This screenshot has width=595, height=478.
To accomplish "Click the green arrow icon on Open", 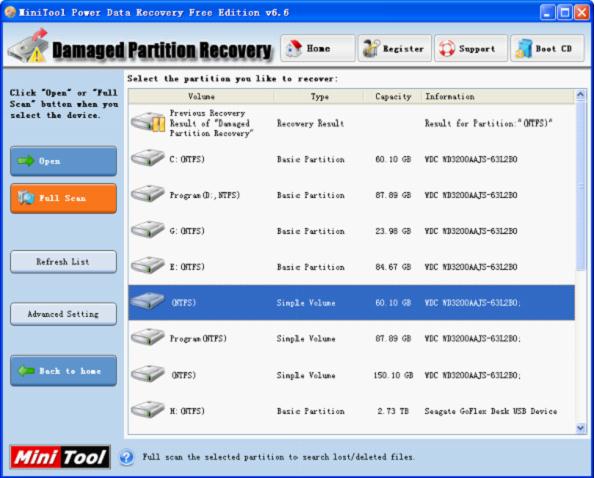I will coord(26,161).
